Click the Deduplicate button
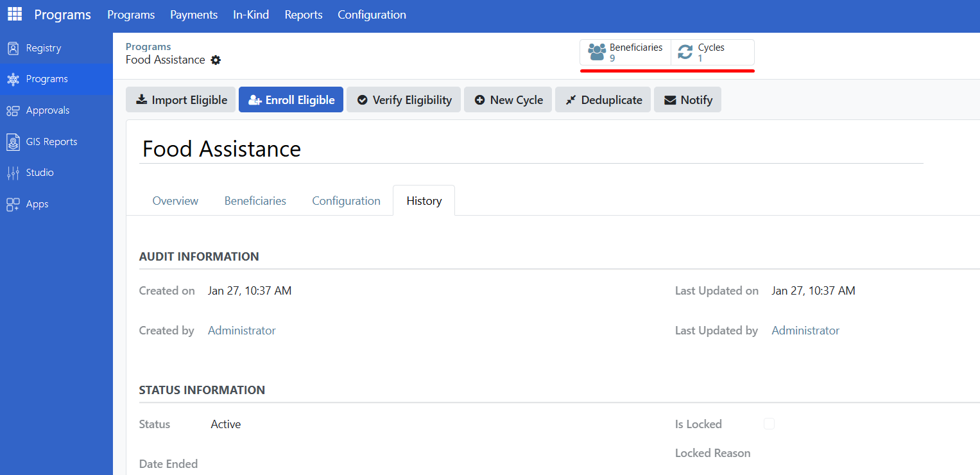Image resolution: width=980 pixels, height=475 pixels. click(x=603, y=100)
